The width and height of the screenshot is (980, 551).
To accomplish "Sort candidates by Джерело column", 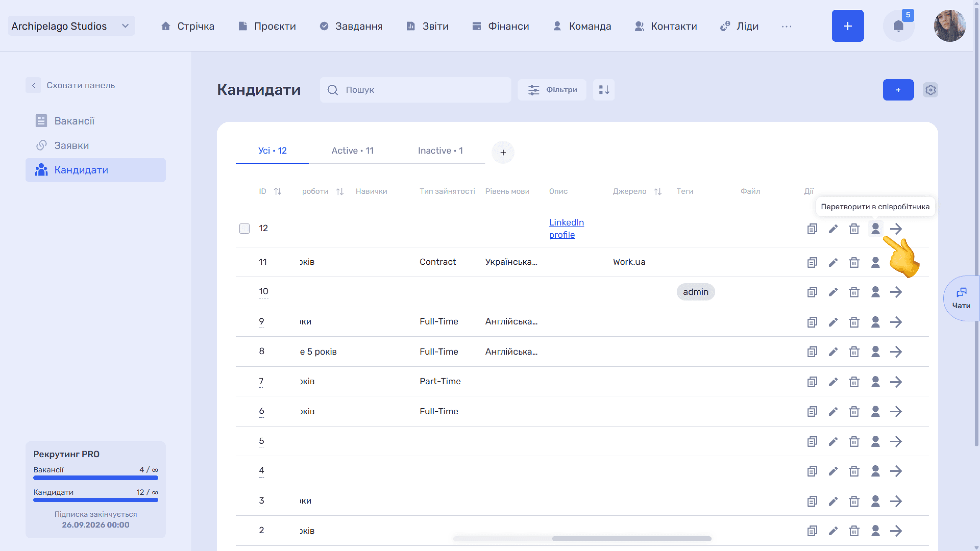I will (658, 192).
